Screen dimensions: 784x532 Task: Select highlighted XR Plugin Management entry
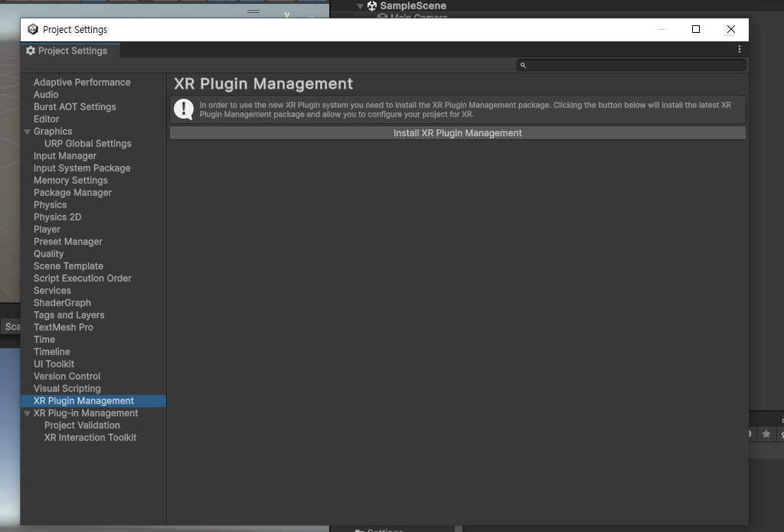93,401
